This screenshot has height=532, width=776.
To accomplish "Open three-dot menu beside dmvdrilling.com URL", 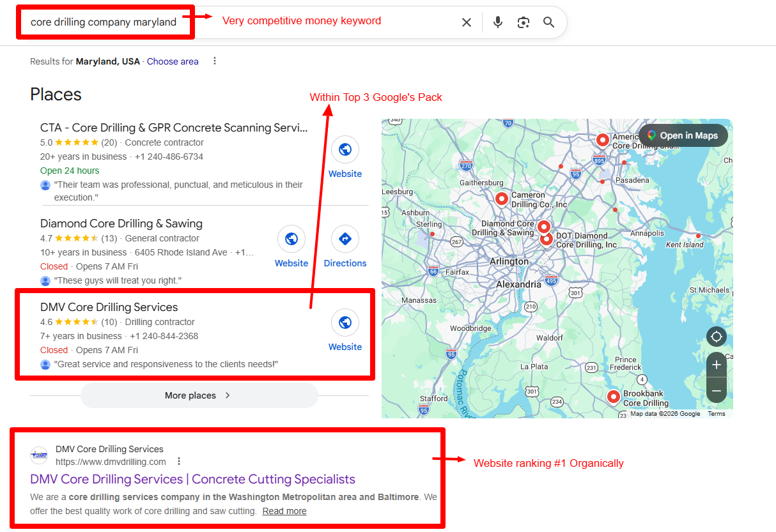I will [179, 461].
